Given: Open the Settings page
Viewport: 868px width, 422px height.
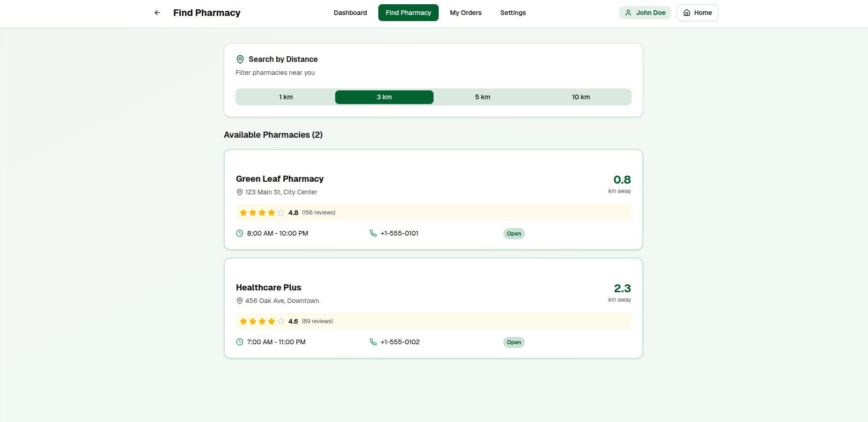Looking at the screenshot, I should pyautogui.click(x=513, y=13).
